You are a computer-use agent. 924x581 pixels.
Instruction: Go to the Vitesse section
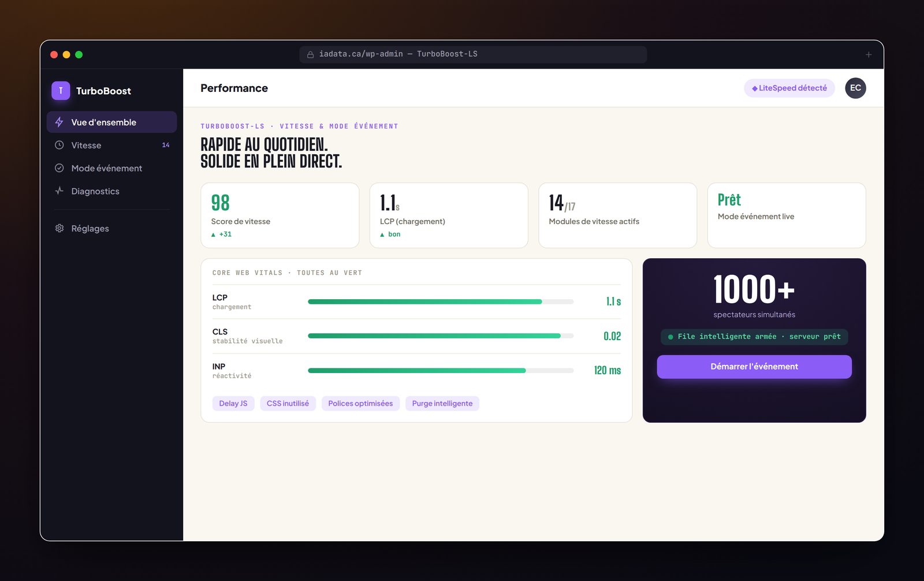pyautogui.click(x=111, y=146)
